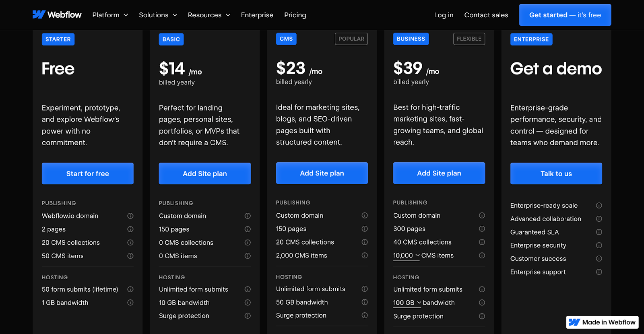
Task: Open info for Enterprise support
Action: pyautogui.click(x=599, y=272)
